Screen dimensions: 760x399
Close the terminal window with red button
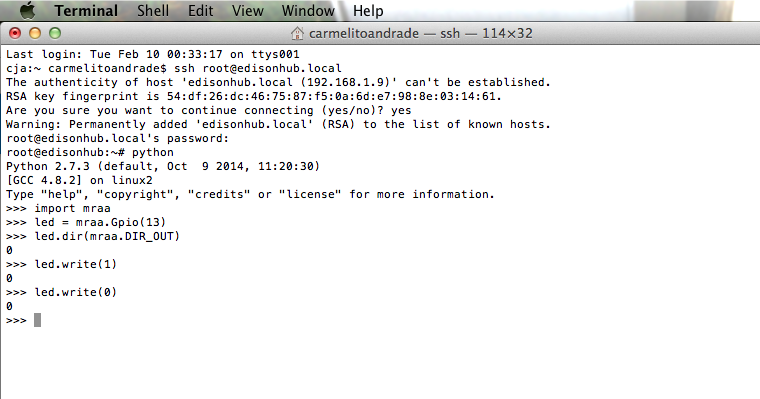point(15,33)
